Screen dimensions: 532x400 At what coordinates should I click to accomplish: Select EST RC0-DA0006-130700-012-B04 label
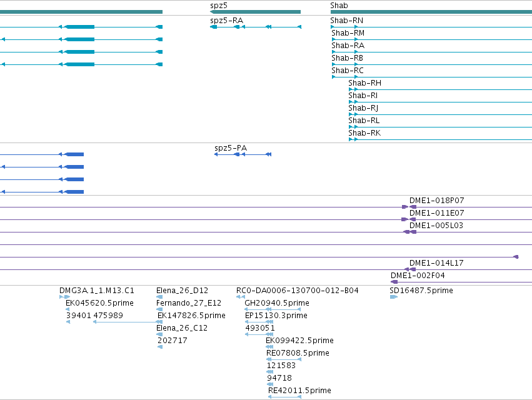(298, 291)
